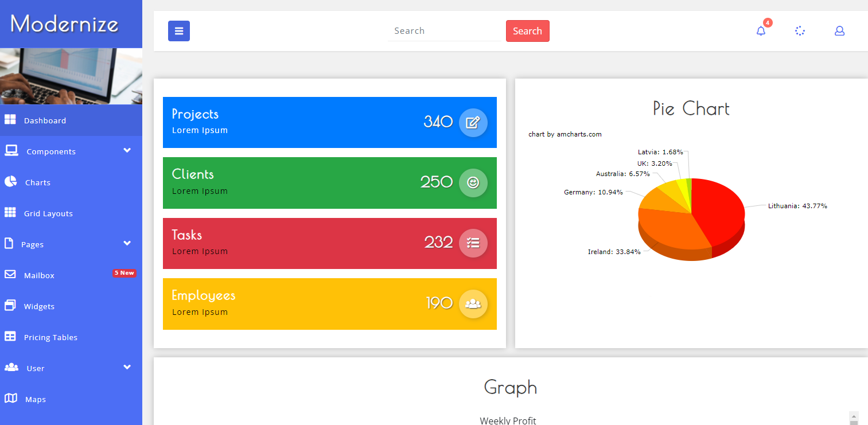Click into the Search input field
868x425 pixels.
444,31
